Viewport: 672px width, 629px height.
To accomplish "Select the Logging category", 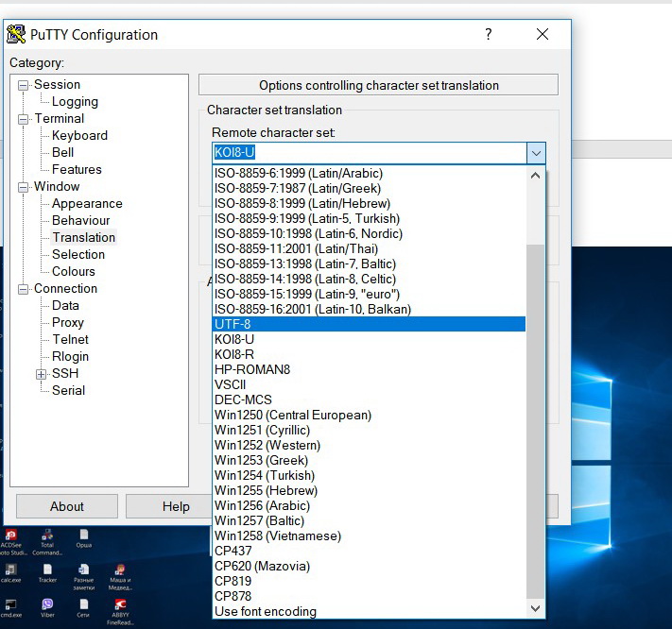I will pos(75,101).
